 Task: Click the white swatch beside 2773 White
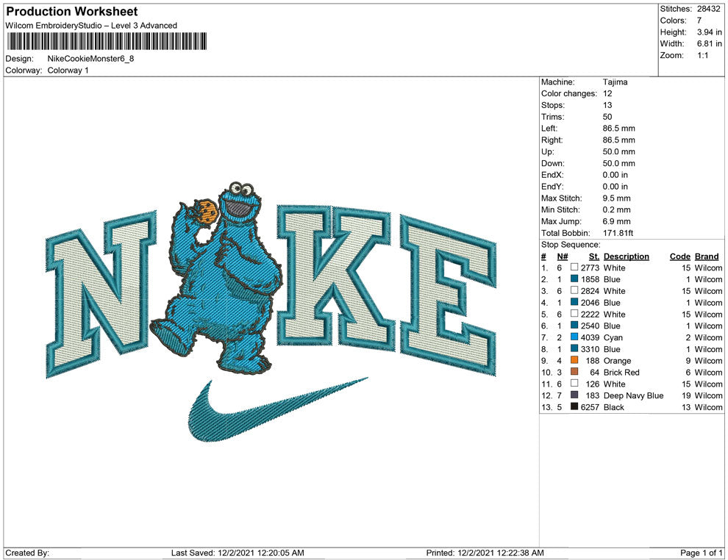click(x=574, y=268)
